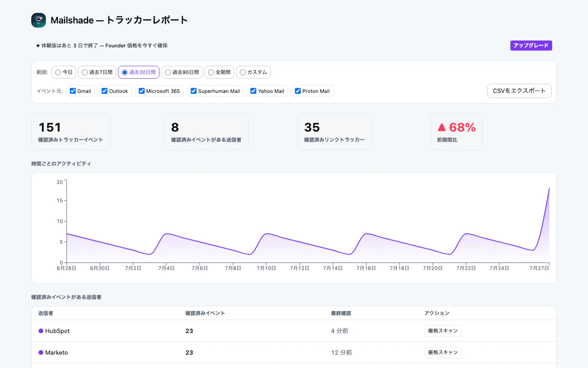This screenshot has width=588, height=368.
Task: Run 厳格スキャン for HubSpot
Action: point(443,331)
